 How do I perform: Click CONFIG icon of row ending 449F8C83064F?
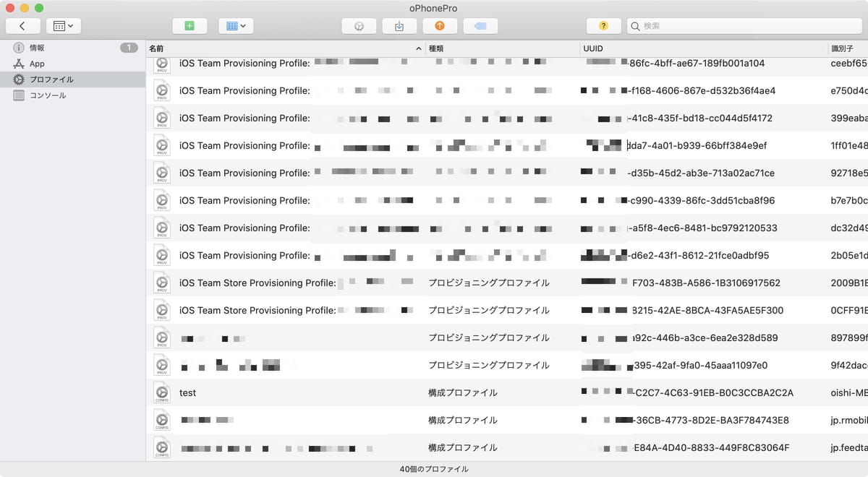[x=162, y=447]
